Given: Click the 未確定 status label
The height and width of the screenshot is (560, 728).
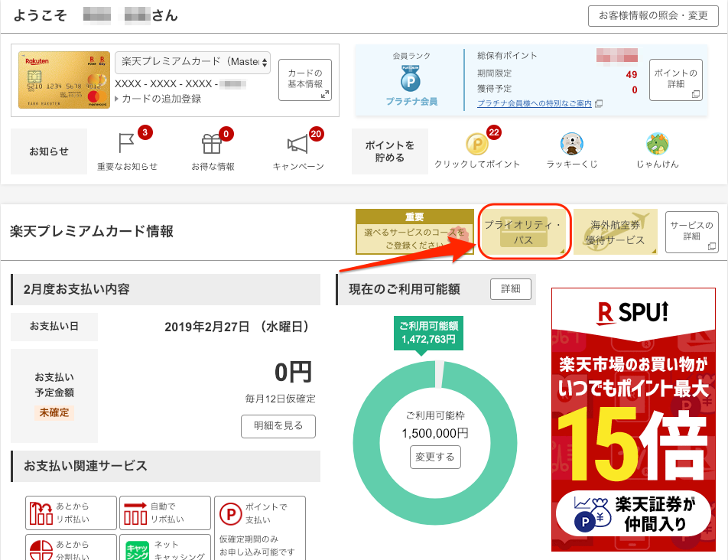Looking at the screenshot, I should (54, 412).
